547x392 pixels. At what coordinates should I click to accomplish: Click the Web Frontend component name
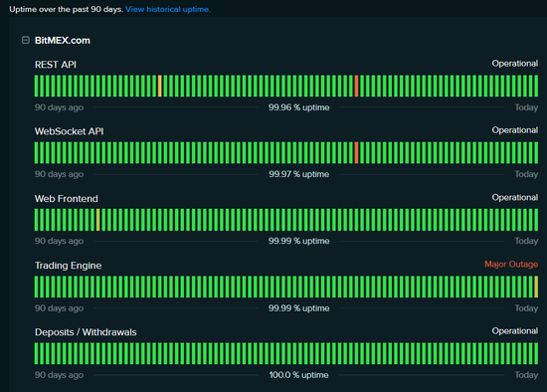(x=67, y=199)
